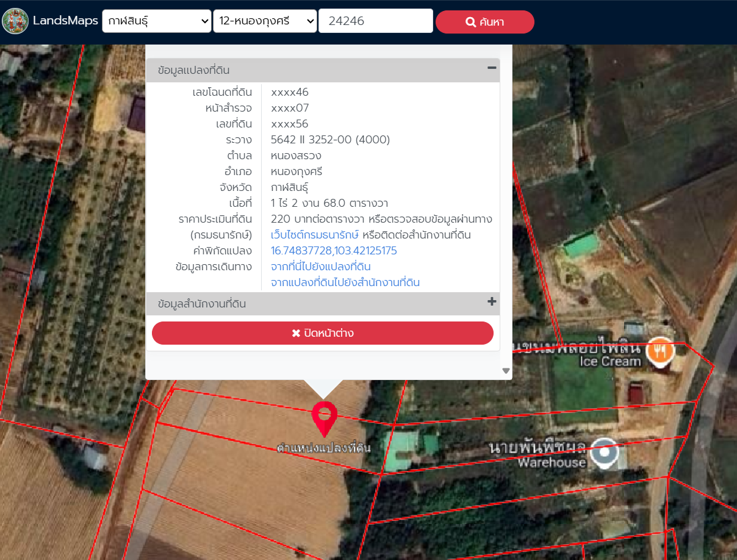
Task: Click the ข้อมูลสำนักงานที่ดิน section header
Action: tap(201, 303)
